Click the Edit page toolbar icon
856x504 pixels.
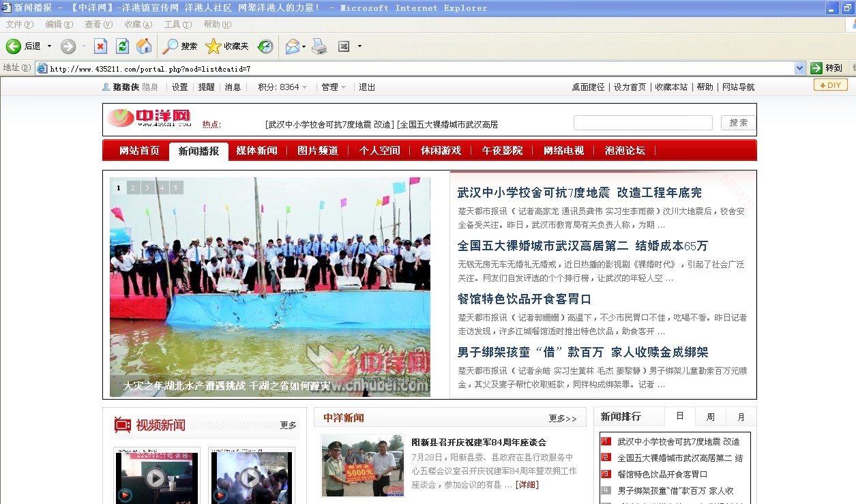click(x=344, y=46)
